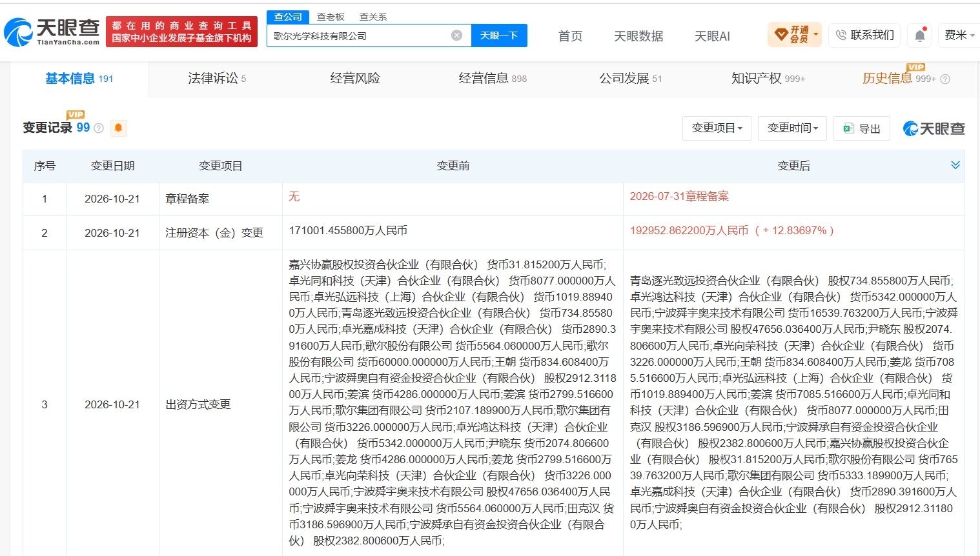
Task: Click the 天眼一下 search button
Action: (499, 35)
